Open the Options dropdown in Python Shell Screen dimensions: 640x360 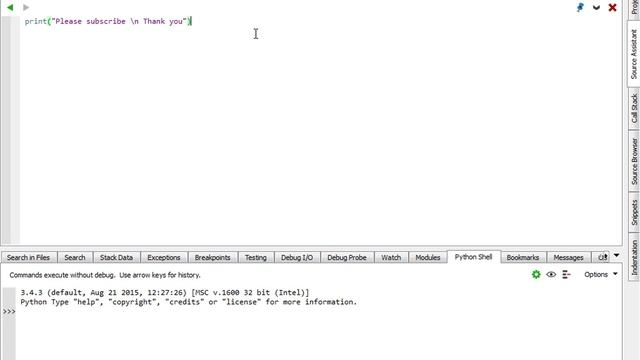[x=600, y=275]
